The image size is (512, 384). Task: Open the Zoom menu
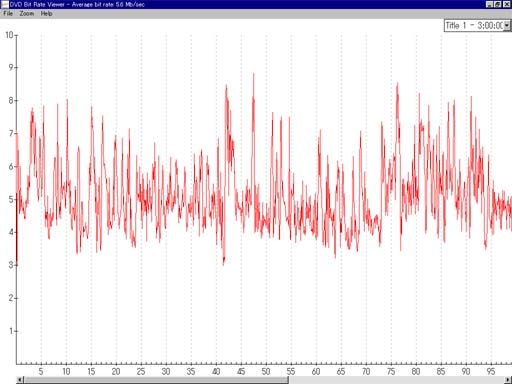tap(26, 14)
